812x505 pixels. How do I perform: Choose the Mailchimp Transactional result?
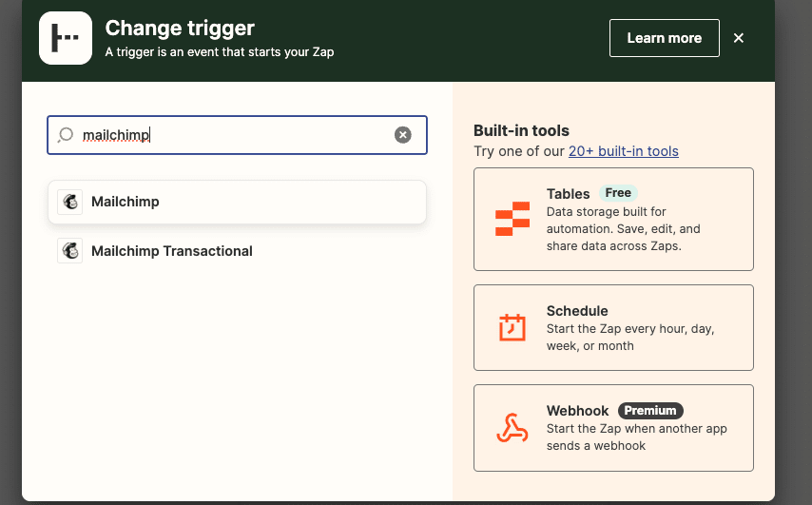237,251
